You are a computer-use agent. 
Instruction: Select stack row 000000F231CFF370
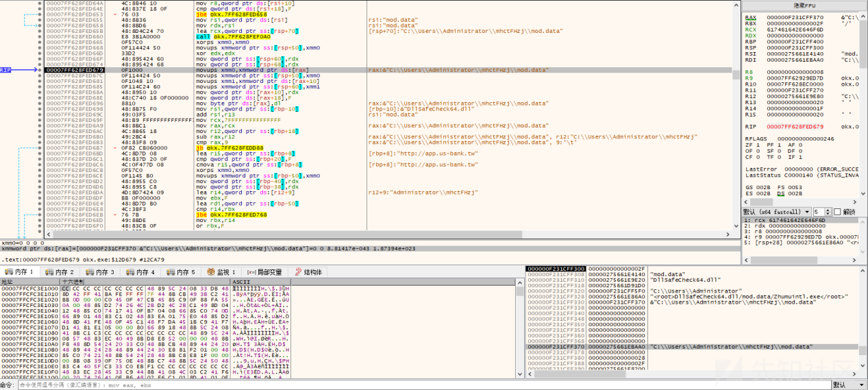coord(692,347)
